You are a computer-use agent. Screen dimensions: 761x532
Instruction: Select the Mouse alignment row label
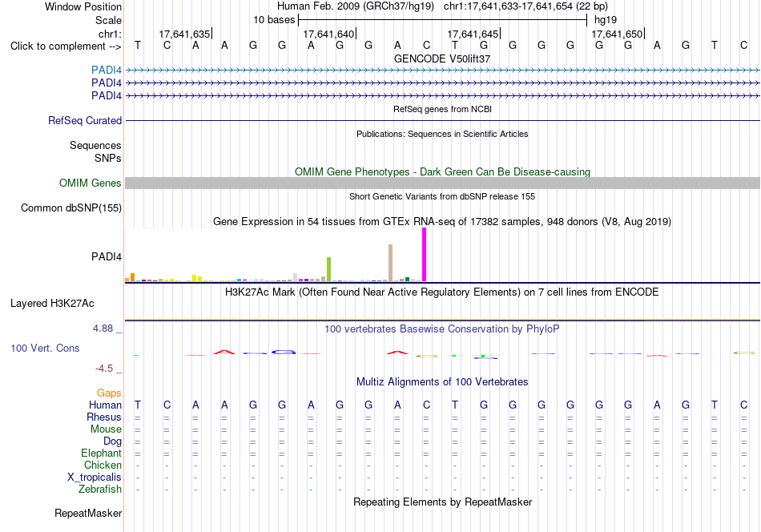click(x=106, y=429)
